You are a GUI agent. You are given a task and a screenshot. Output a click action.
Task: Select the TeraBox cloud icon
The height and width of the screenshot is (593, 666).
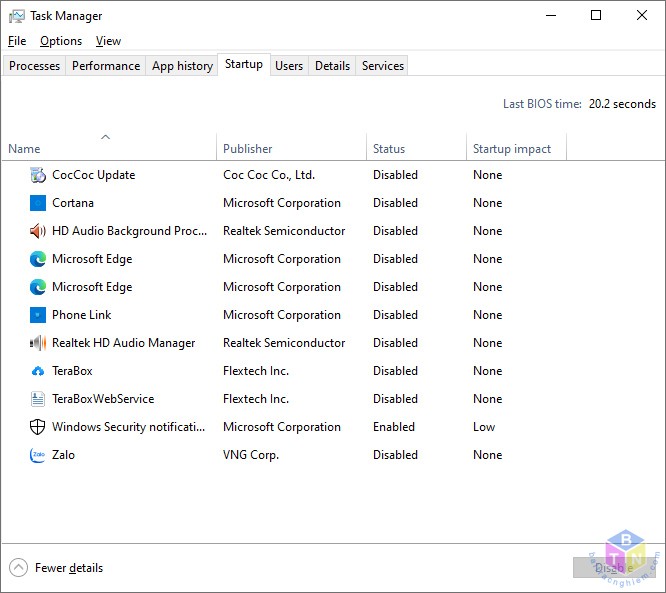click(38, 371)
